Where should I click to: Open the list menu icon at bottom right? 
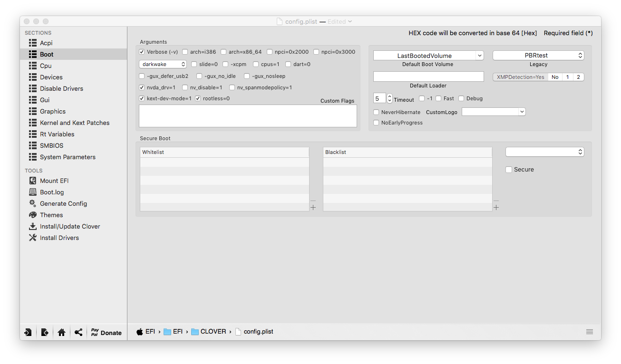[590, 332]
